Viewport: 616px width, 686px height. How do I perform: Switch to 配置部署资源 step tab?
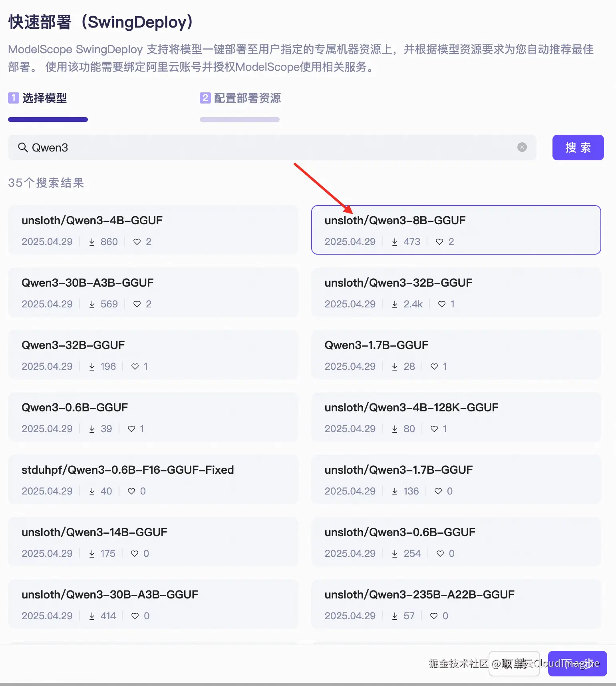[x=240, y=98]
